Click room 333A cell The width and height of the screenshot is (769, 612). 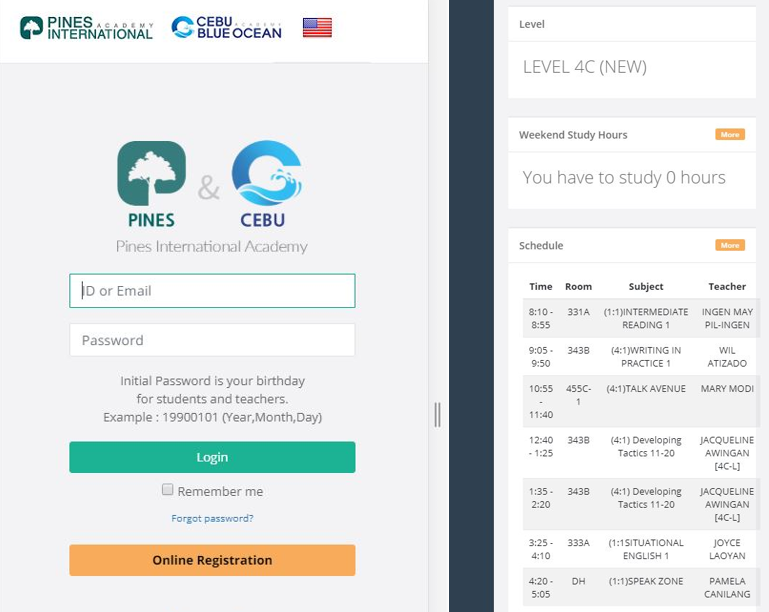coord(578,543)
